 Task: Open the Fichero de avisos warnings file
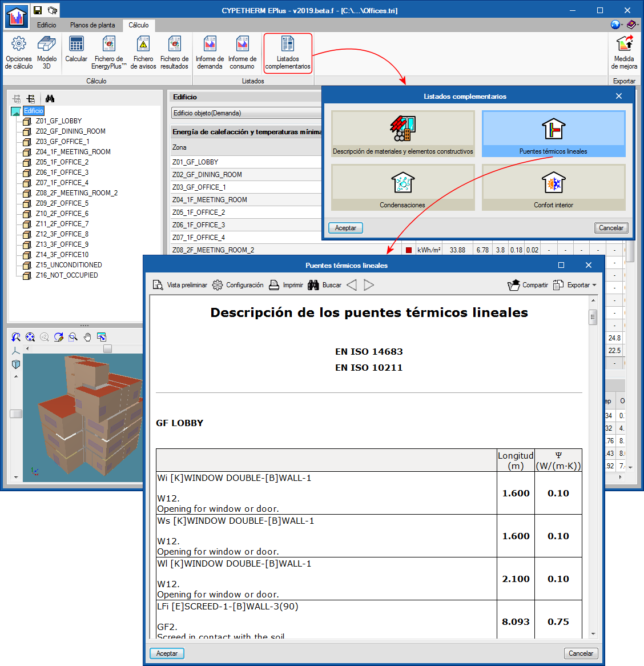[x=143, y=53]
